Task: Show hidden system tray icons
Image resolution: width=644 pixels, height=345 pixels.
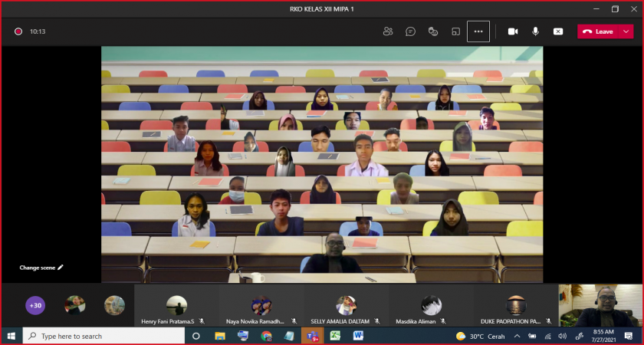Action: pyautogui.click(x=516, y=336)
